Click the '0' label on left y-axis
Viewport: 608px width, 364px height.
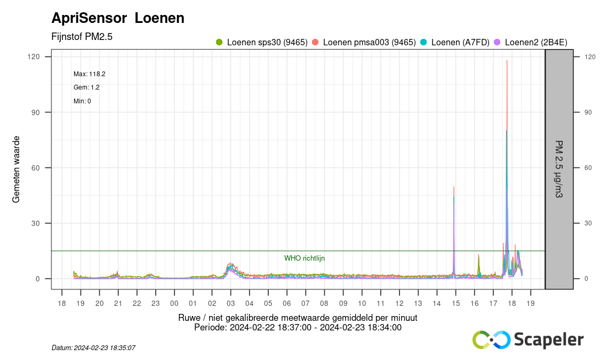(38, 279)
